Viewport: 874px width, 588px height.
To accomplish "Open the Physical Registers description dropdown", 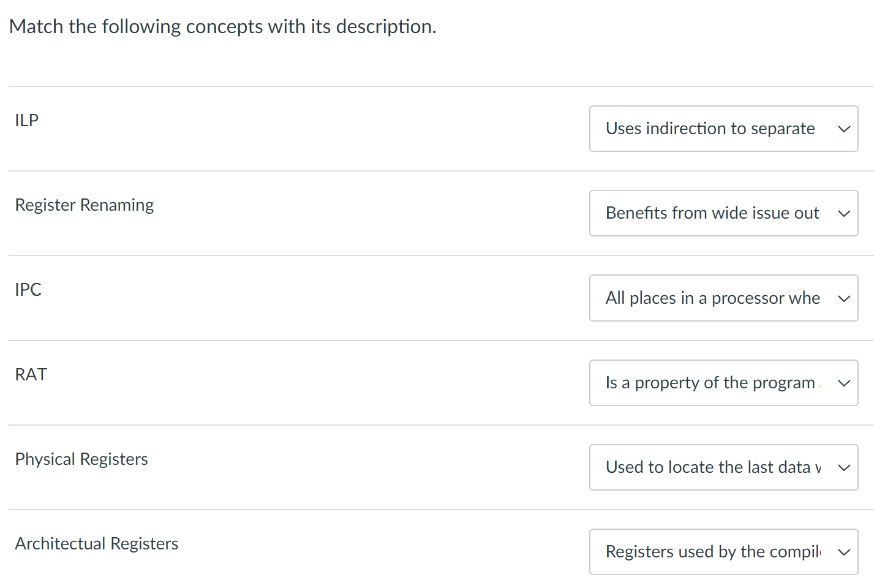I will (x=723, y=467).
